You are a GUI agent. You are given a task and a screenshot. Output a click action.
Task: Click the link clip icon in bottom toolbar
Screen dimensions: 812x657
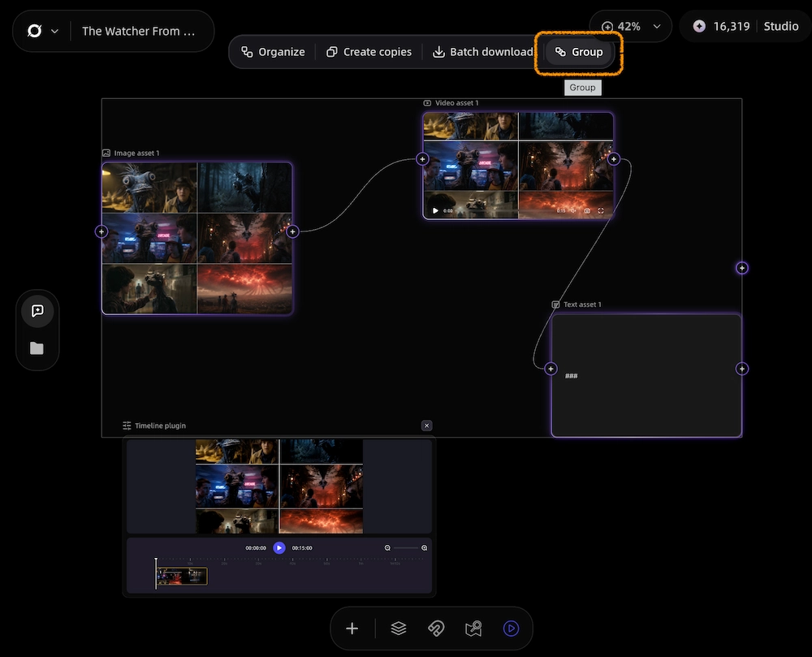(436, 629)
